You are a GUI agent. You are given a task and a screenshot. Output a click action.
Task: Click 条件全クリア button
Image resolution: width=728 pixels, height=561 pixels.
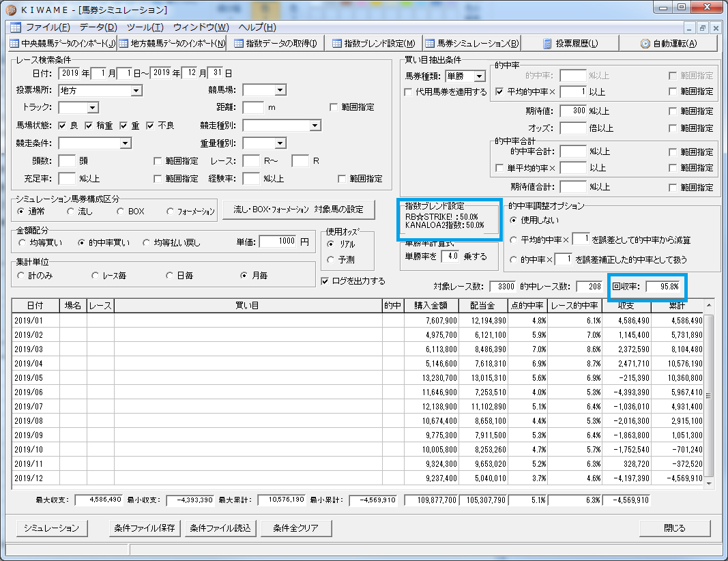(x=296, y=528)
